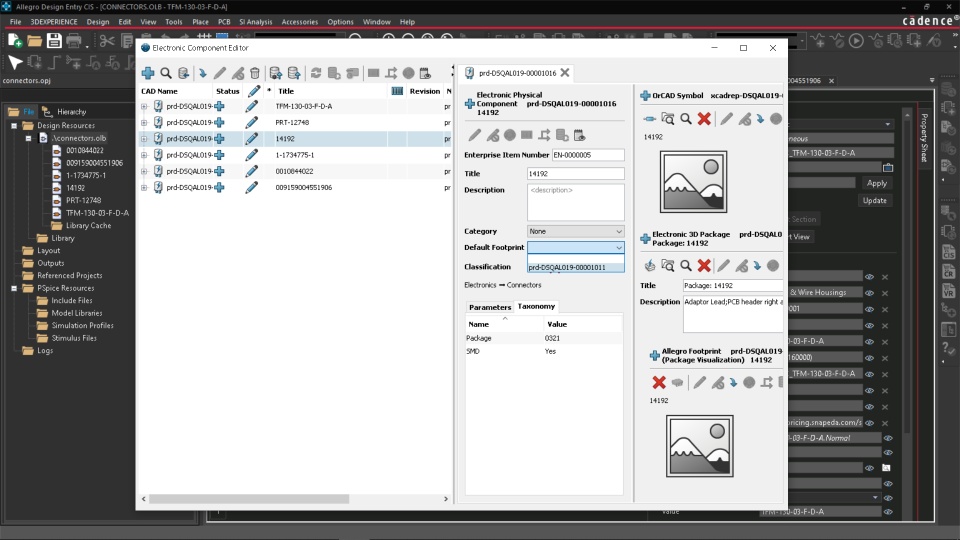Open SI Analysis menu
Viewport: 960px width, 540px height.
click(x=255, y=21)
